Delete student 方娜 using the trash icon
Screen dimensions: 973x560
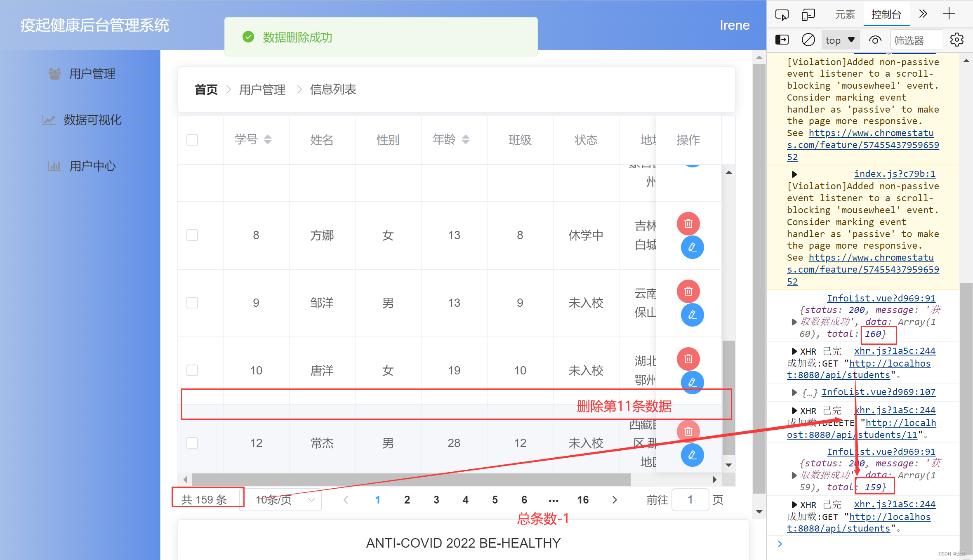coord(688,224)
